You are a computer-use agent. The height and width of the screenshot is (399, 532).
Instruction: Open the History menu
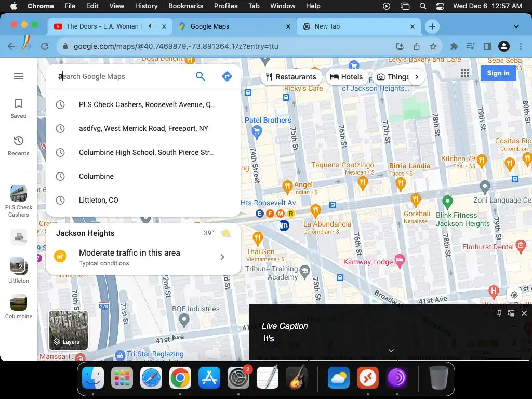[146, 6]
